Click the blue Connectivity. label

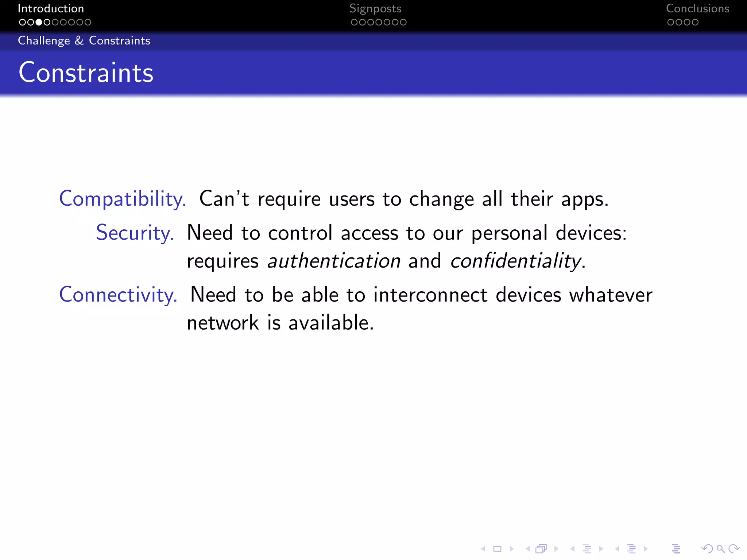click(x=118, y=295)
